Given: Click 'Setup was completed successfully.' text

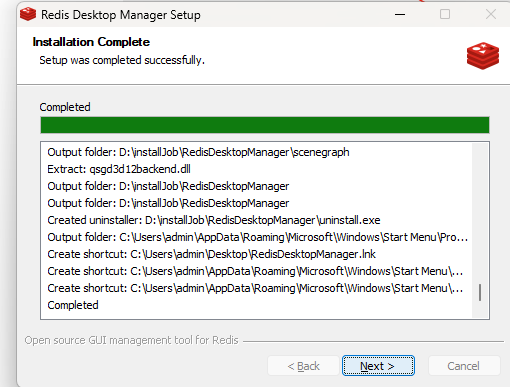Looking at the screenshot, I should 122,60.
